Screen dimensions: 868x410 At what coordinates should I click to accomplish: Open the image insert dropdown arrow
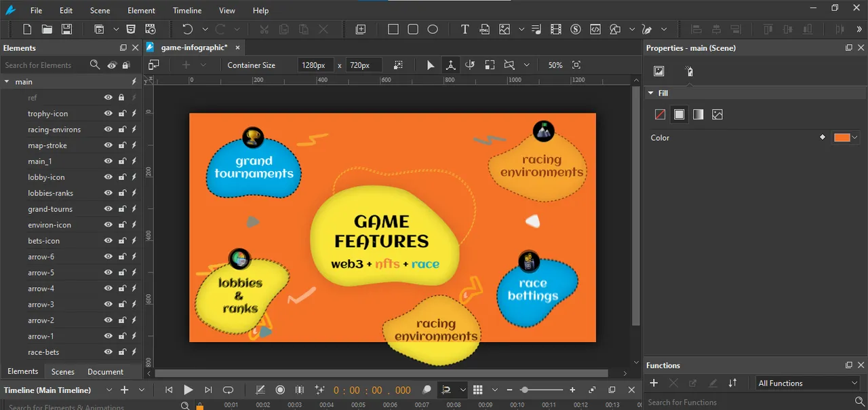click(521, 29)
